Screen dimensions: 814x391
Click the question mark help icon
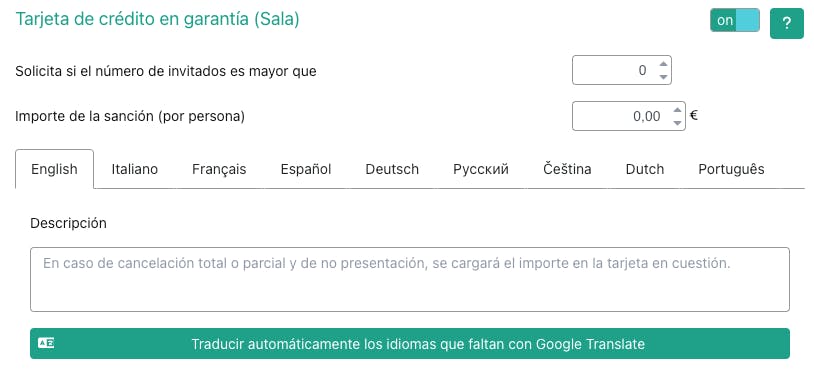786,23
